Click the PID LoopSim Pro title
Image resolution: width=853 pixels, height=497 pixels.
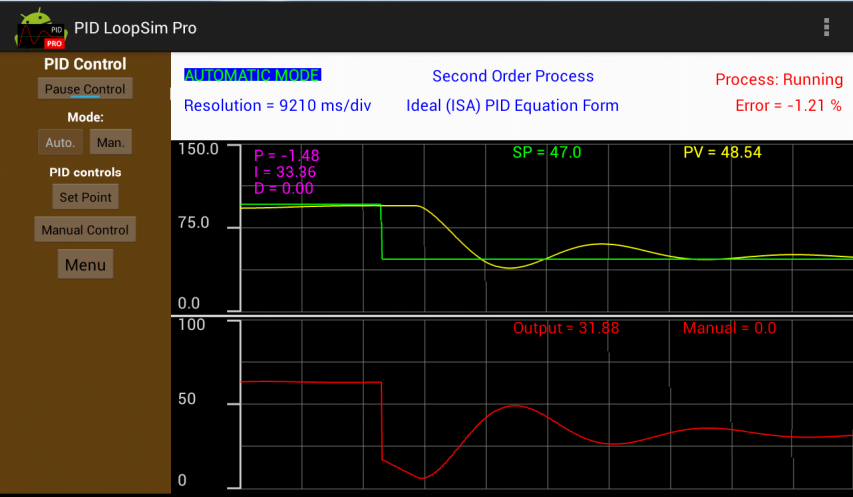coord(135,28)
